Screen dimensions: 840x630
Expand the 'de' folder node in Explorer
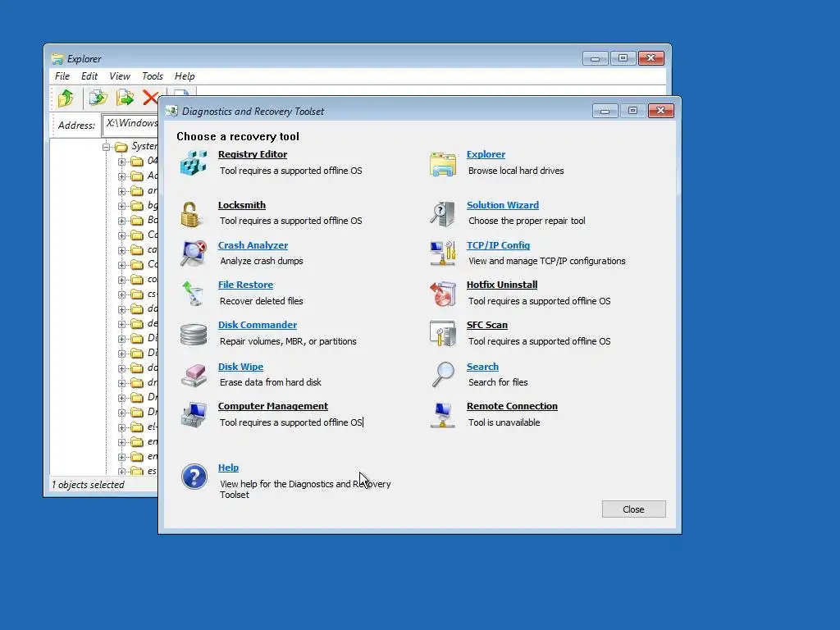tap(121, 324)
